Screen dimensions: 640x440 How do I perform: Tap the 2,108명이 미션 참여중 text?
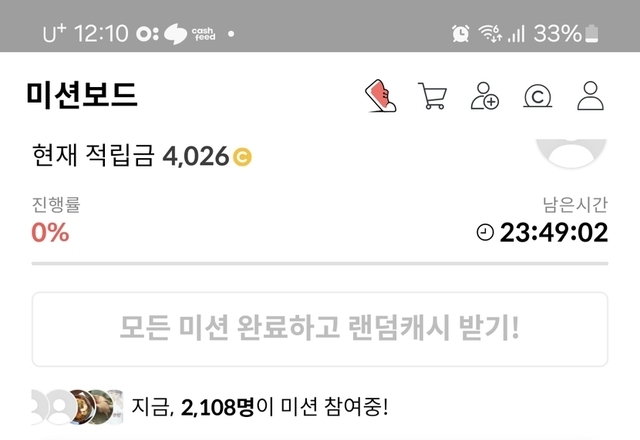point(260,407)
